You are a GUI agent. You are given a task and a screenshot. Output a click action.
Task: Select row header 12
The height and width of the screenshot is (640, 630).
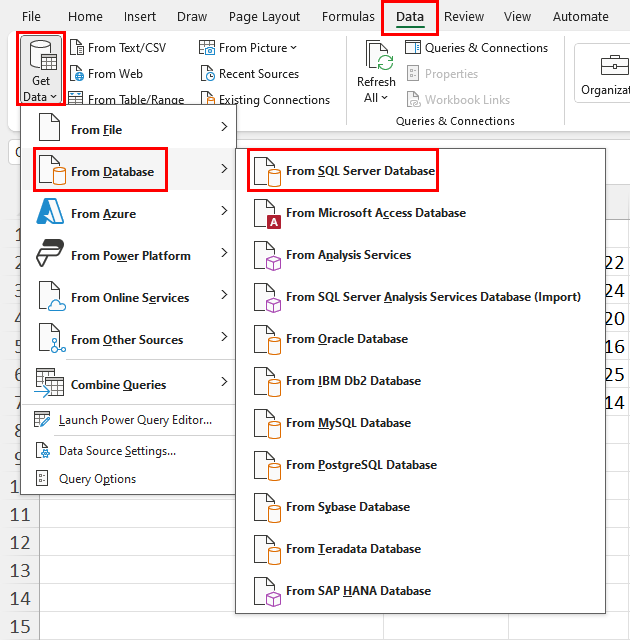click(20, 543)
